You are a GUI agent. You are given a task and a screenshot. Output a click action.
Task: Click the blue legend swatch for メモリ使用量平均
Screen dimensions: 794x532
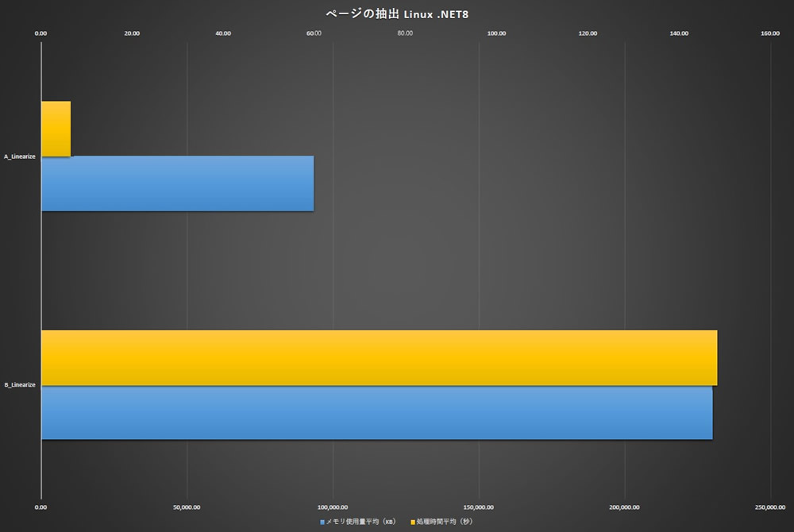click(x=322, y=522)
